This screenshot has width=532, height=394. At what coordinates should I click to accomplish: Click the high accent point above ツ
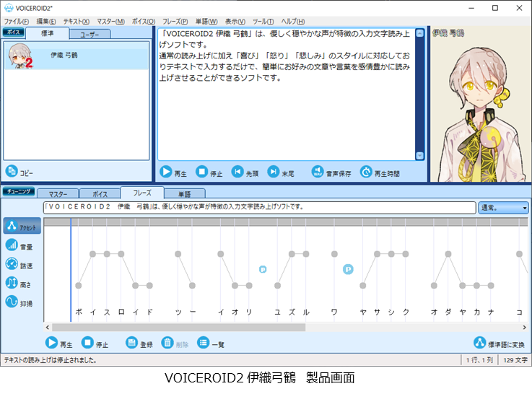click(178, 254)
